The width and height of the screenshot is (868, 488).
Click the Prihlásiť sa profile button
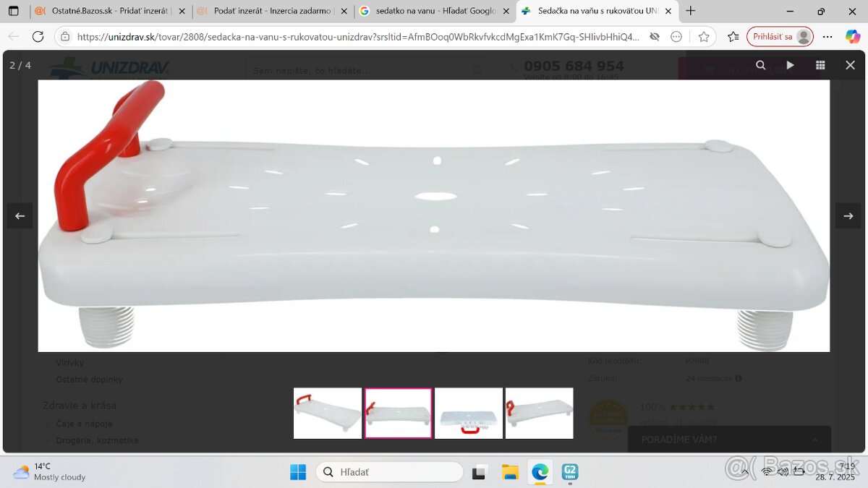point(779,37)
